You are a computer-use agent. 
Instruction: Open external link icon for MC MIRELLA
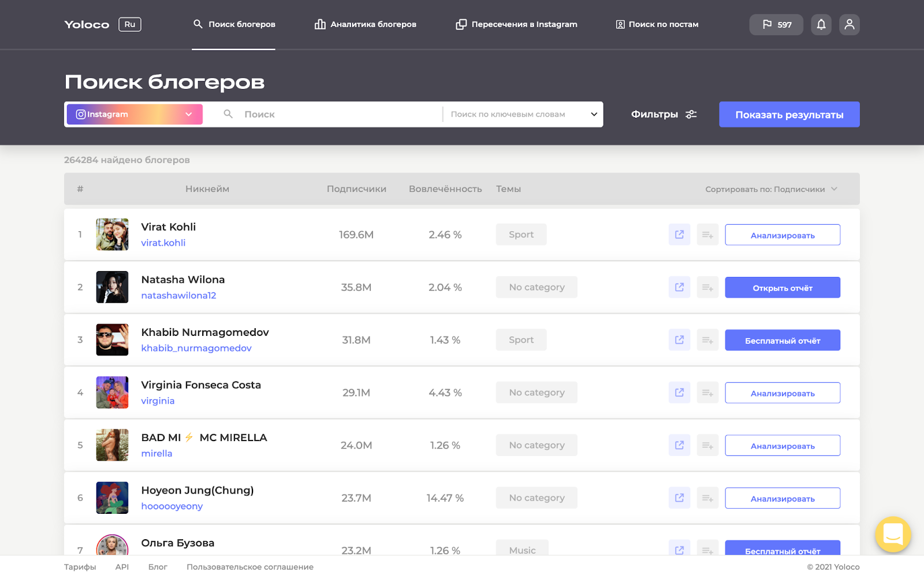point(680,445)
